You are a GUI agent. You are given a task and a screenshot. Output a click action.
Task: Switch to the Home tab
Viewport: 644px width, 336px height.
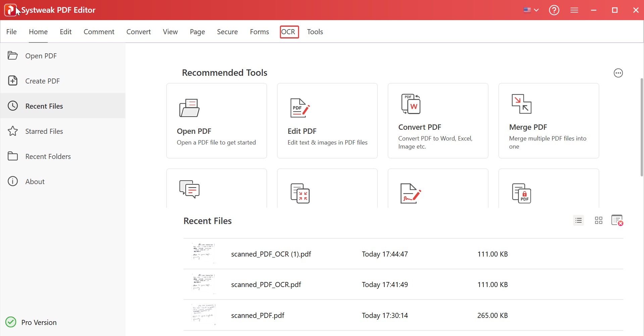38,32
